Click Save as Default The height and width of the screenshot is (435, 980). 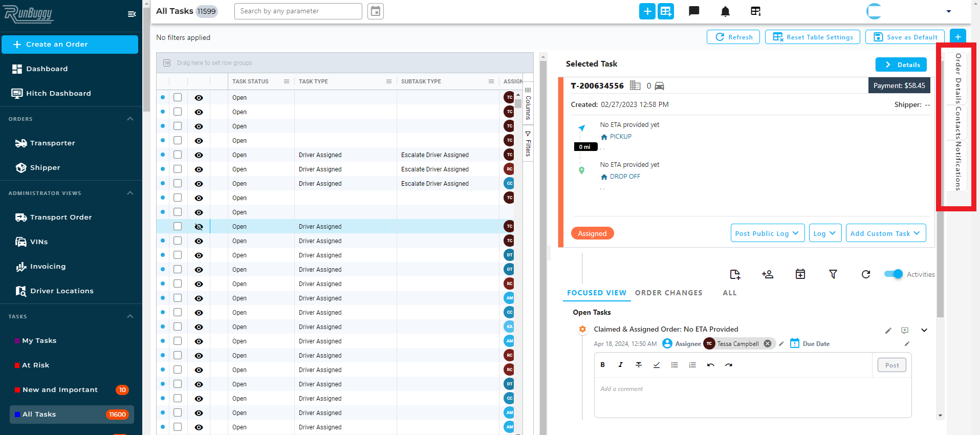click(905, 37)
